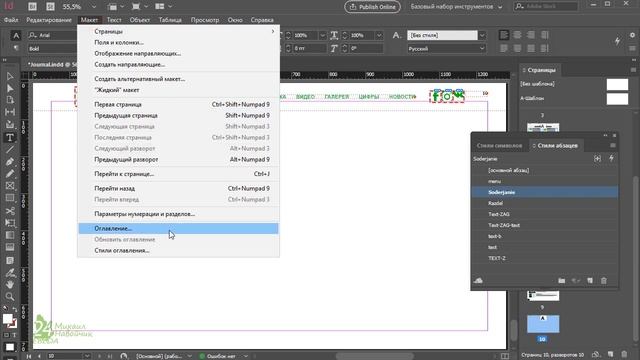The height and width of the screenshot is (360, 640).
Task: Delete selected page in Pages panel
Action: click(x=624, y=354)
